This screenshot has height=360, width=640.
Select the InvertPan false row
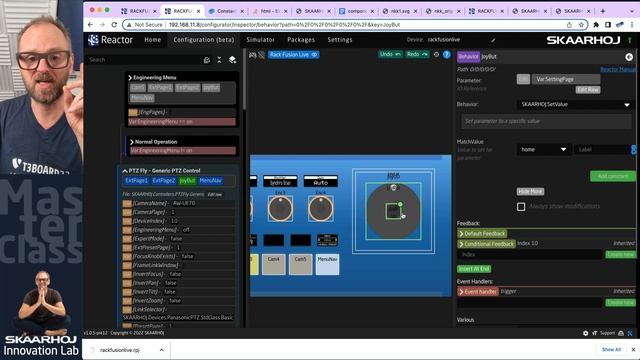point(178,283)
